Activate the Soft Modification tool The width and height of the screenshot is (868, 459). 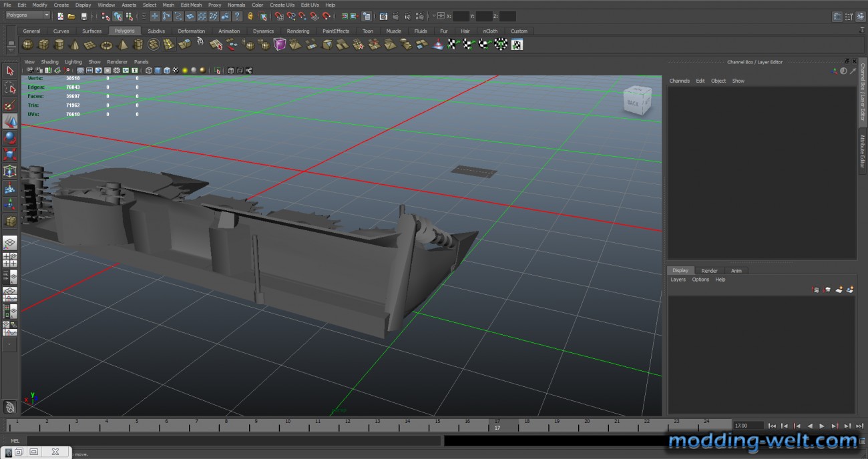[10, 189]
